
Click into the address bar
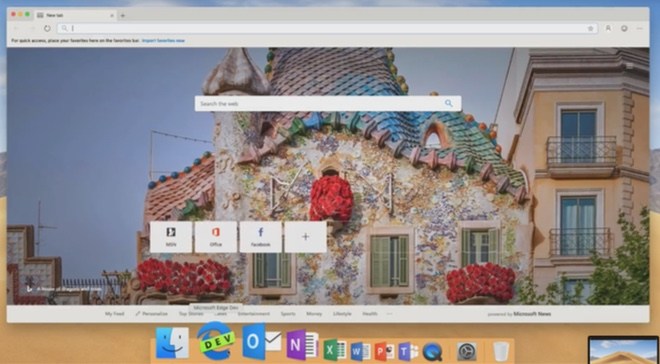pos(327,28)
